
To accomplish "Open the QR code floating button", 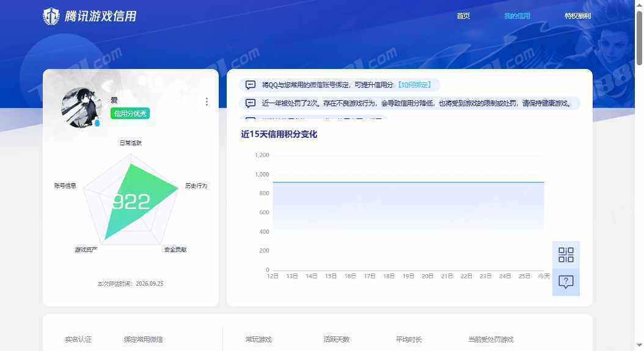I will (x=566, y=255).
